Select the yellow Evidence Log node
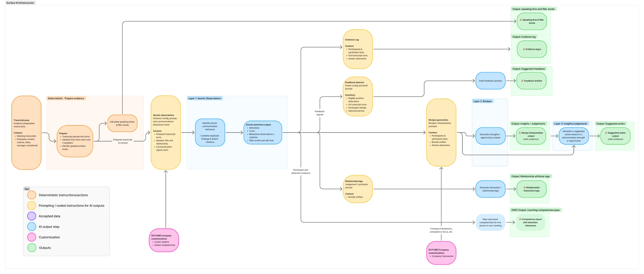This screenshot has width=644, height=274. coord(358,49)
